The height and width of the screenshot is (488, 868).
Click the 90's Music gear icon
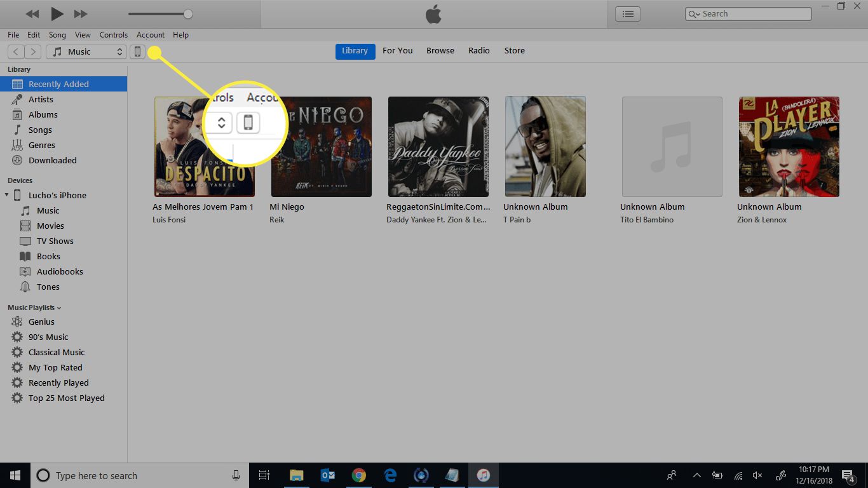pos(17,337)
